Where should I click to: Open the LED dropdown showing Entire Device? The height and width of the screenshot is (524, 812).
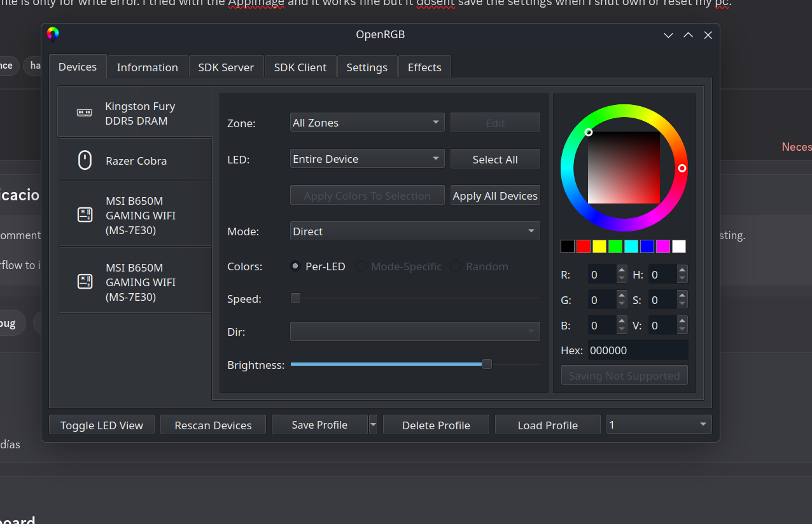367,159
